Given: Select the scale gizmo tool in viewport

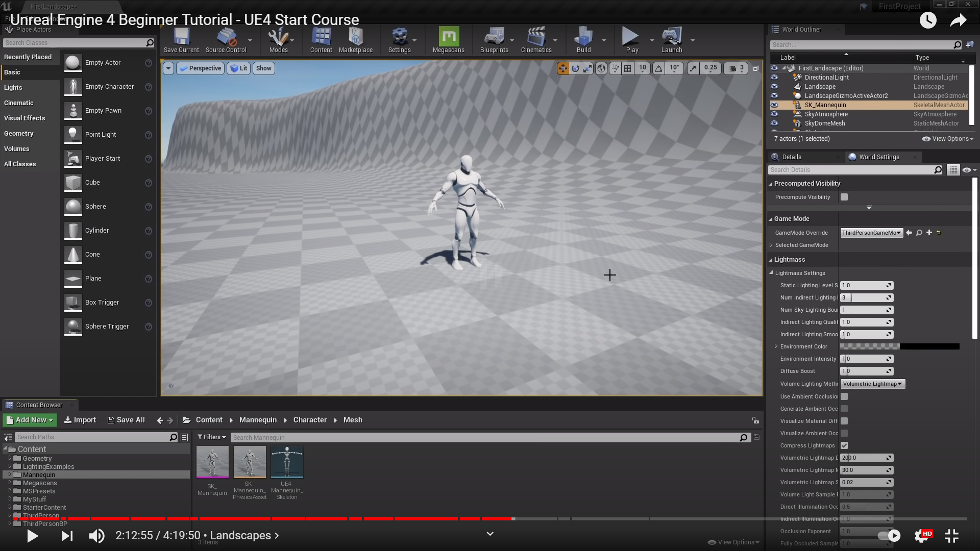Looking at the screenshot, I should coord(588,68).
